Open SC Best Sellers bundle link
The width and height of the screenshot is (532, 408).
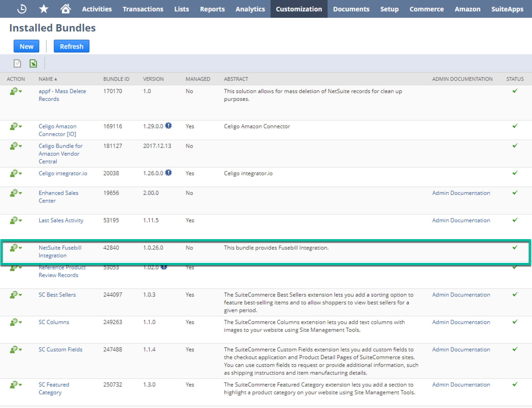click(x=57, y=295)
